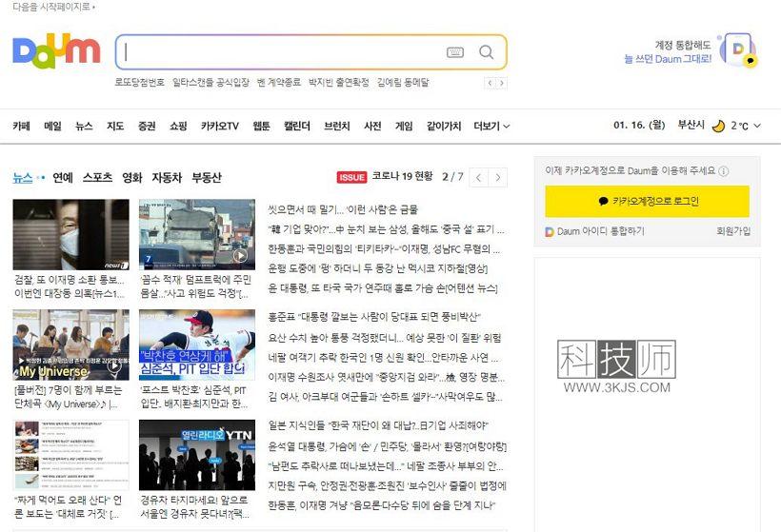This screenshot has width=781, height=532.
Task: Open the 카페 service
Action: (21, 126)
